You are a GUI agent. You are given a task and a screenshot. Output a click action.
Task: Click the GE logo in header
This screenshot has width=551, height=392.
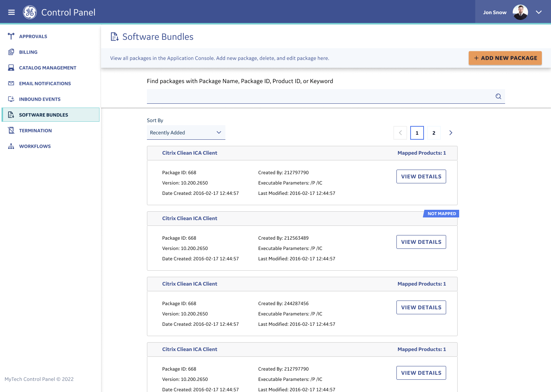(30, 12)
